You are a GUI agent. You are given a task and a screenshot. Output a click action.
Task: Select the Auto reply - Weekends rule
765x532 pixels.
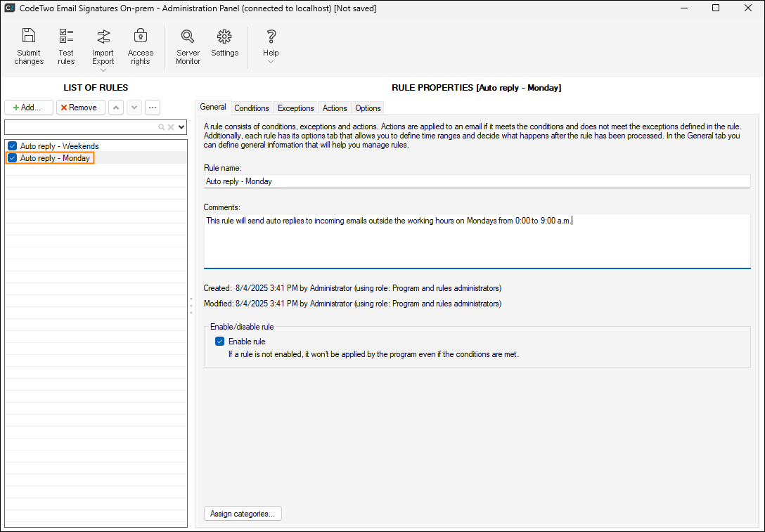[59, 146]
